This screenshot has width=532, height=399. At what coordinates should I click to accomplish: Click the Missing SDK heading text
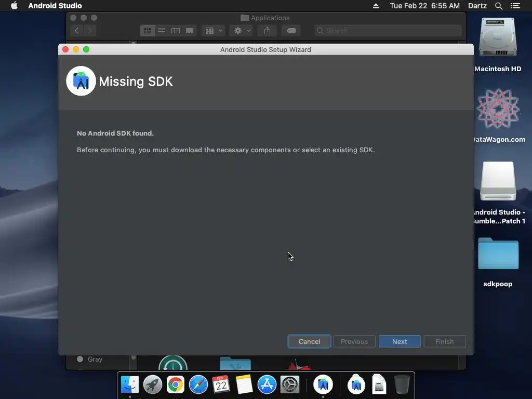point(136,82)
